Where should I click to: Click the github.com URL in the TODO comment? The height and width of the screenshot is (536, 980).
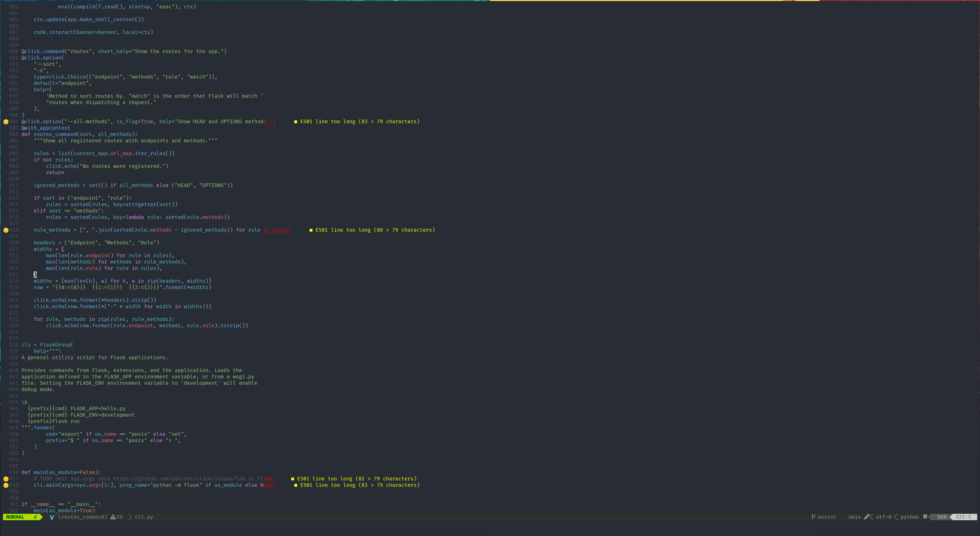179,479
